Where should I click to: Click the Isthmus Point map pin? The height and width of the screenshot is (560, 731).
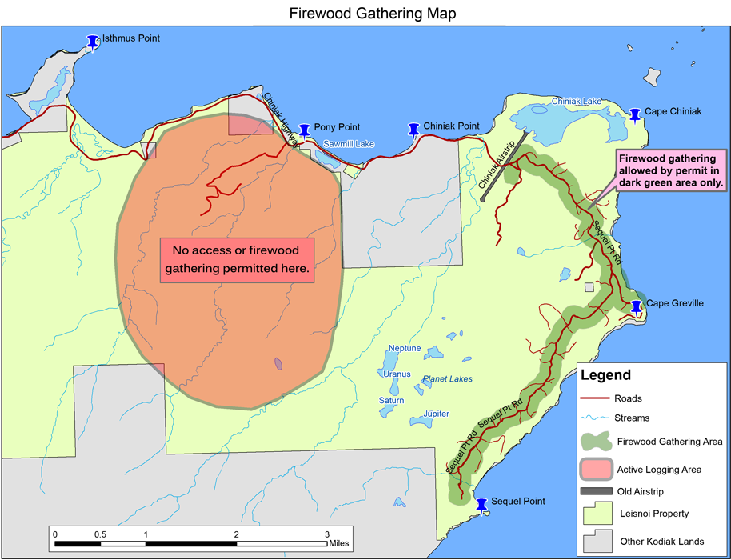click(x=93, y=42)
